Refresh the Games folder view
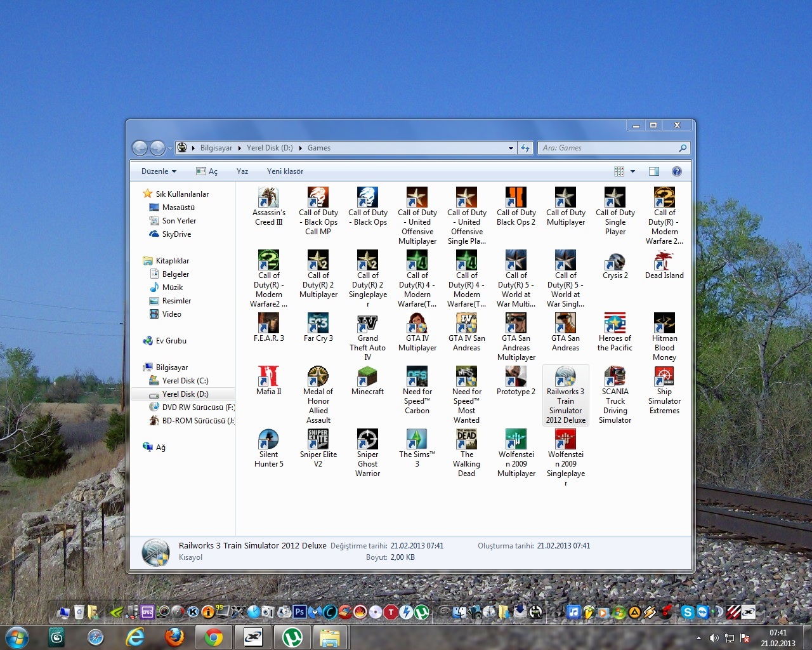This screenshot has height=650, width=812. (525, 148)
